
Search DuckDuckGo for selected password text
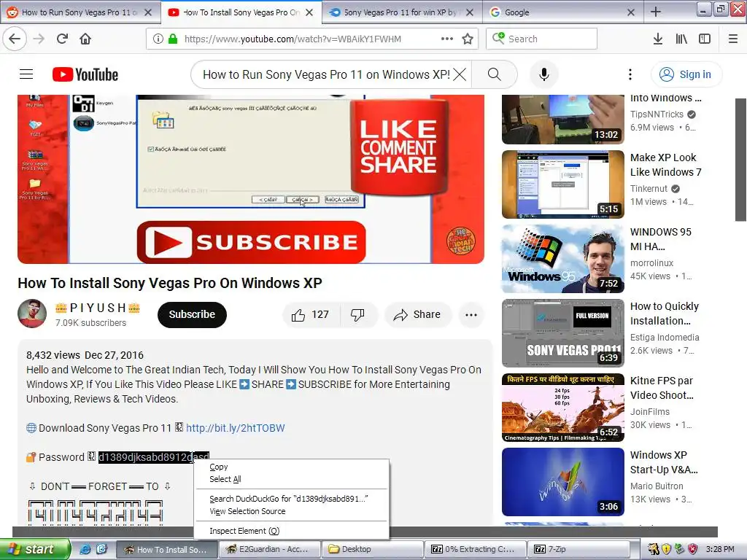point(289,499)
